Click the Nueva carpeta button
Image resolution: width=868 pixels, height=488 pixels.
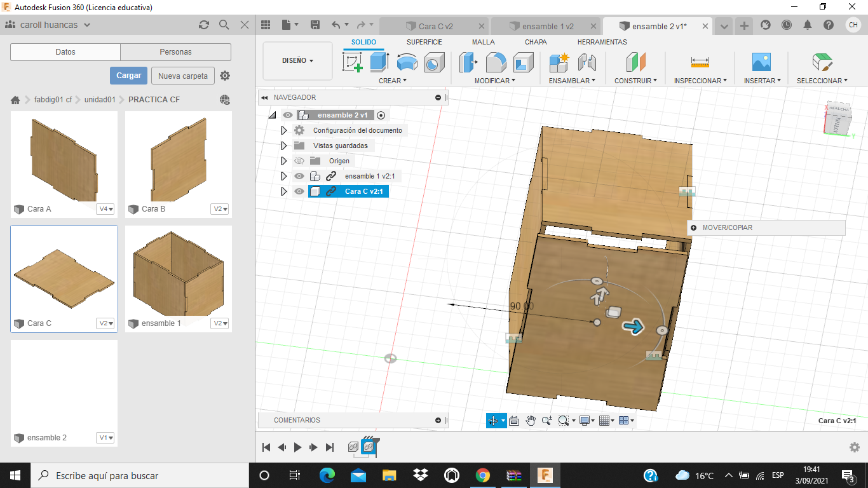pyautogui.click(x=183, y=76)
